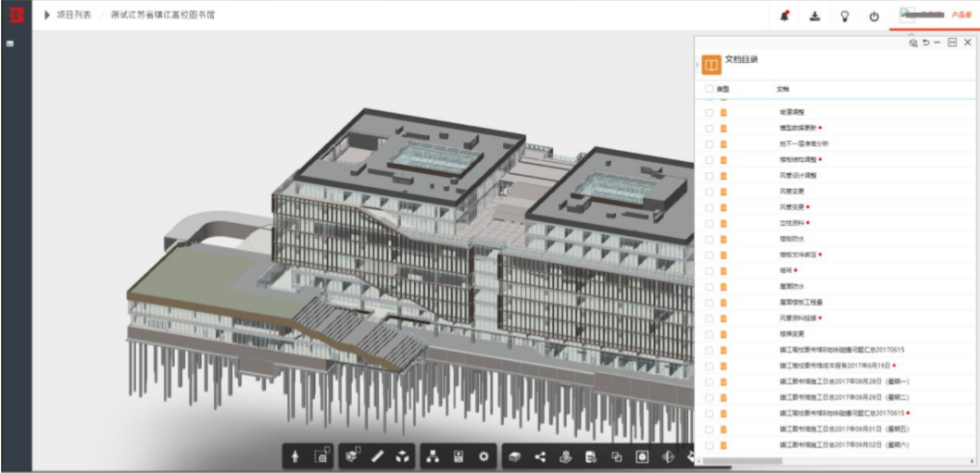The height and width of the screenshot is (473, 980).
Task: Click the overlapping squares icon in bottom toolbar
Action: 617,457
